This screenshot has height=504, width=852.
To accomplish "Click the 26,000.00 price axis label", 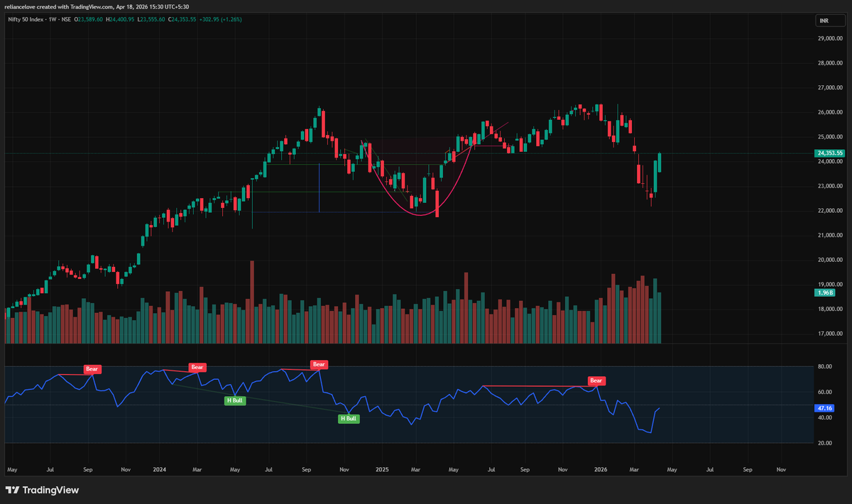I will click(x=829, y=113).
